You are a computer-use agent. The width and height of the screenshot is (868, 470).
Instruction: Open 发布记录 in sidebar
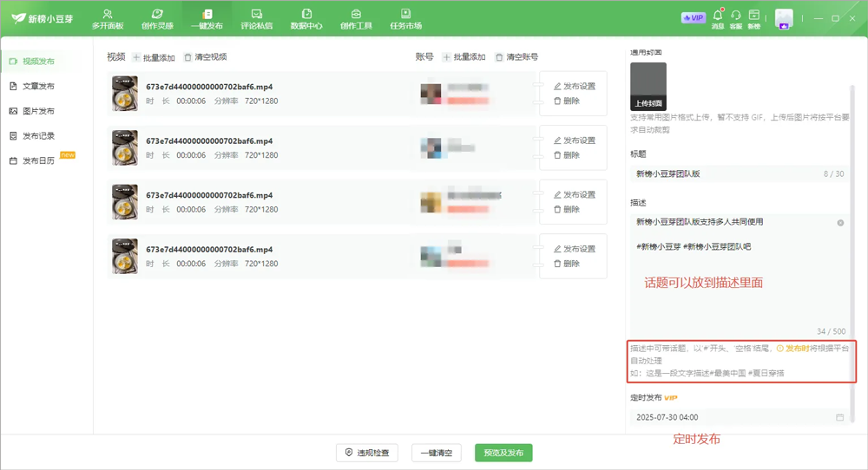[x=37, y=136]
